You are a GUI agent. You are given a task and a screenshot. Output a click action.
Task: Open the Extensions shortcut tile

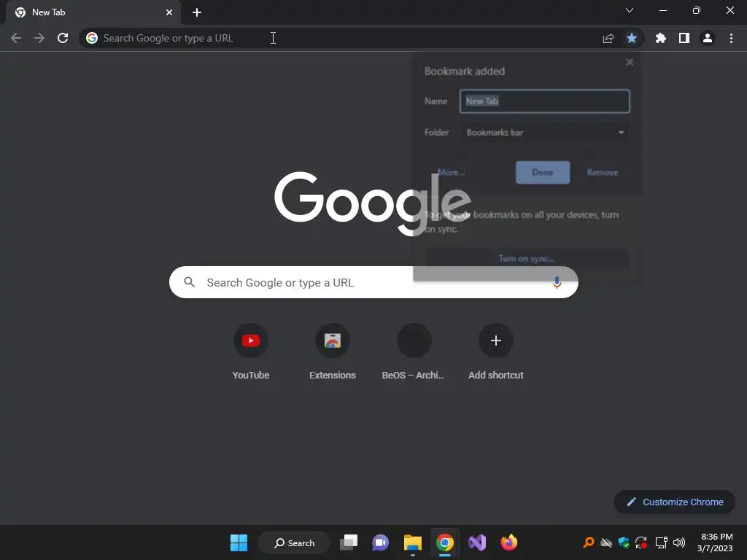333,351
